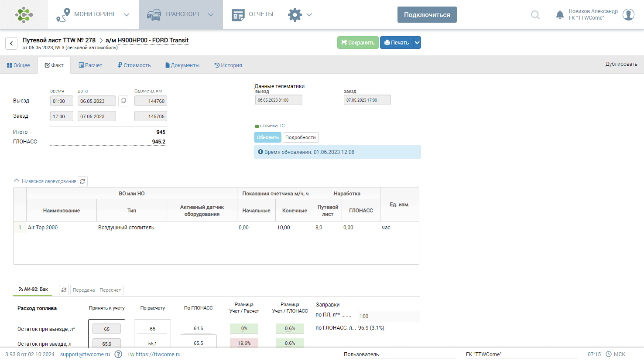The width and height of the screenshot is (644, 361).
Task: Open notifications bell icon
Action: coord(560,15)
